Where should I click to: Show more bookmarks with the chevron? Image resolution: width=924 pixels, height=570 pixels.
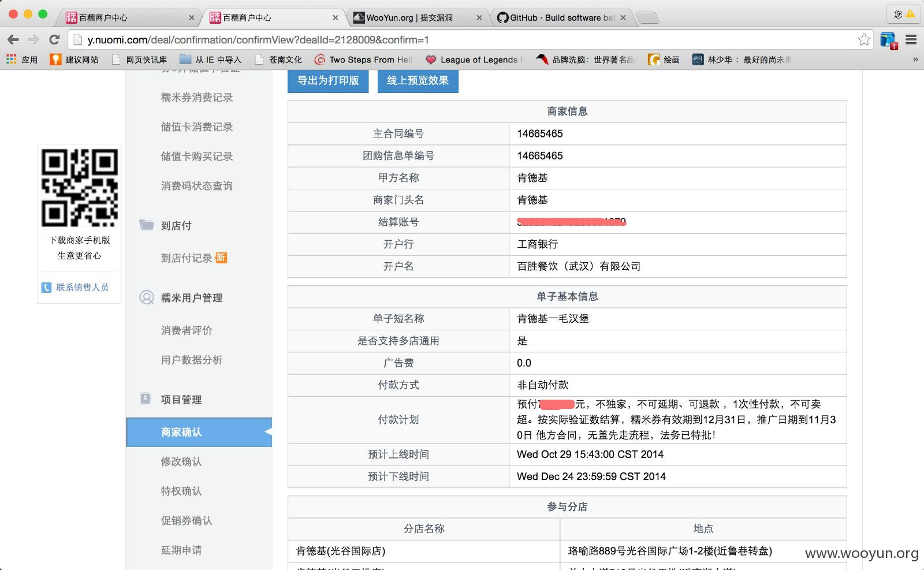tap(915, 59)
